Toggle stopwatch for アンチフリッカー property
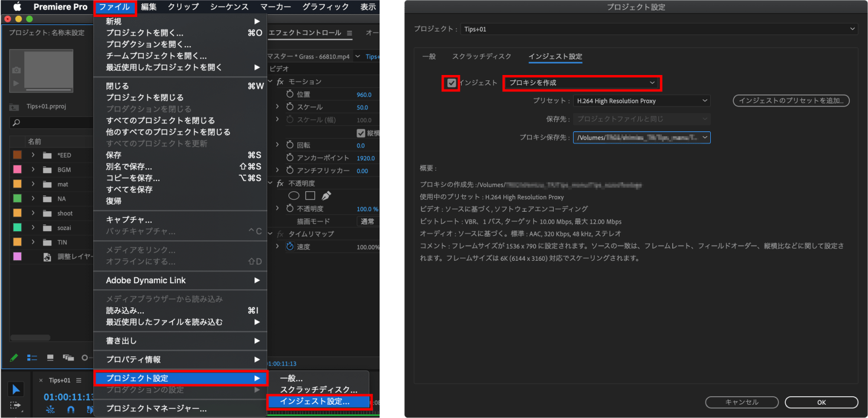This screenshot has height=418, width=868. point(290,171)
